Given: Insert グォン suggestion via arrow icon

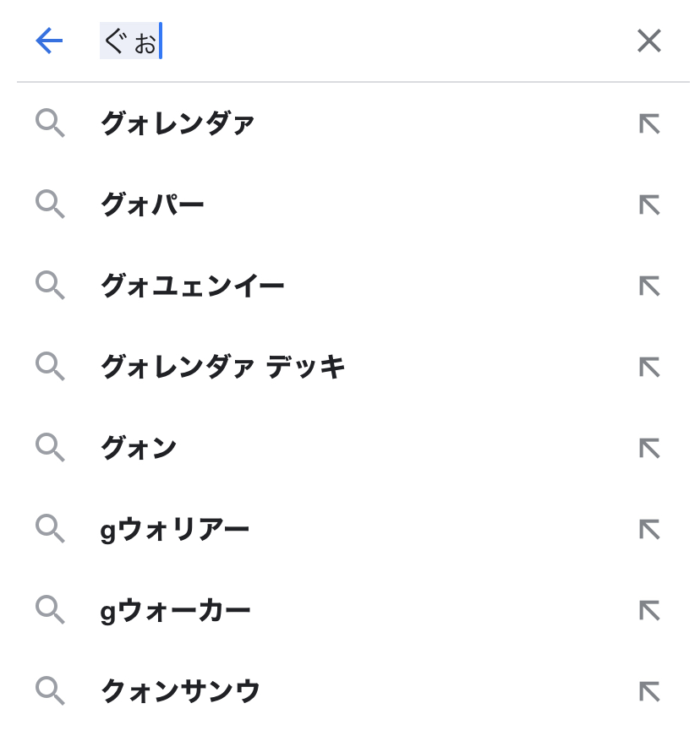Looking at the screenshot, I should [648, 449].
